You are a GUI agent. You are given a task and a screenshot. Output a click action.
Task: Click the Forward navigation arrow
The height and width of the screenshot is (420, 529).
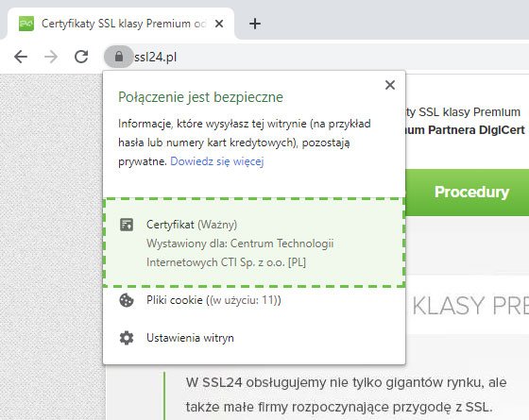51,57
